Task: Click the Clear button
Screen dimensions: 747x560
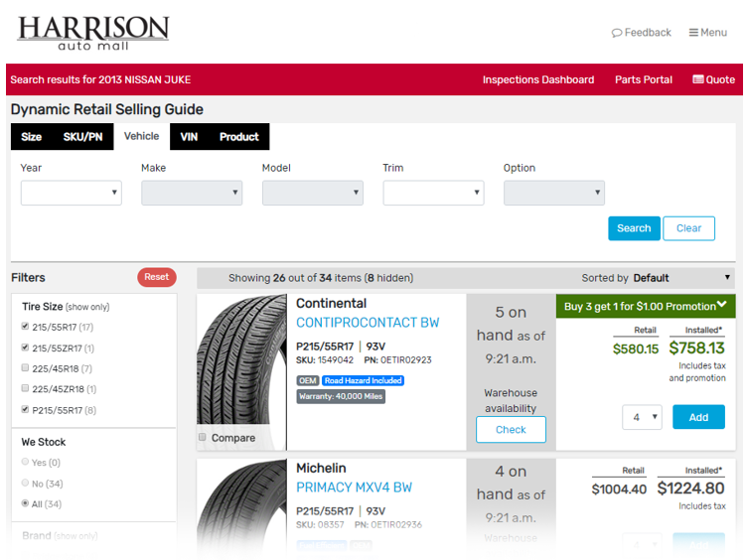Action: (688, 228)
